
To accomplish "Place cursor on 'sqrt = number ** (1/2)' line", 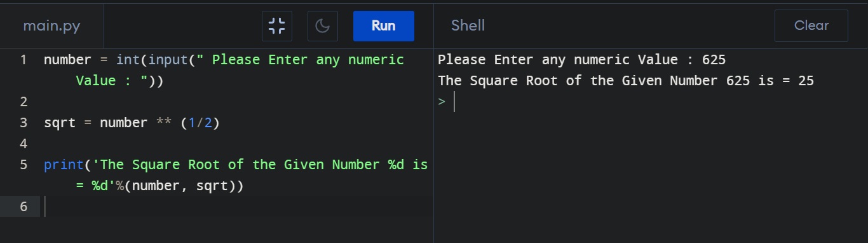I will pos(132,123).
